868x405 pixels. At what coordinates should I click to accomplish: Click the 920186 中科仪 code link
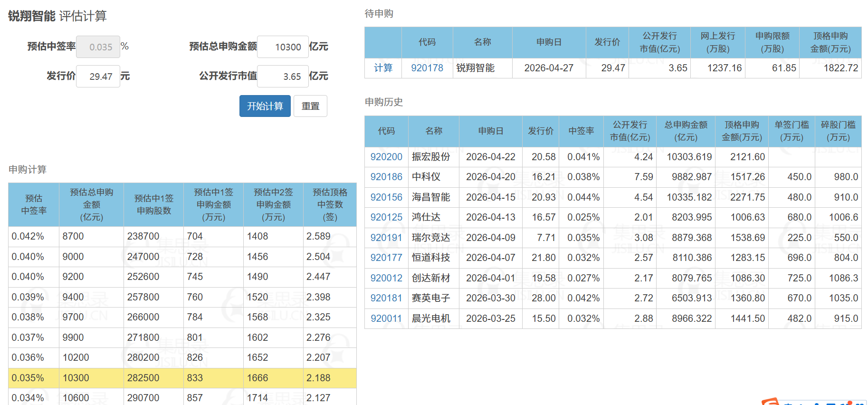pos(386,177)
